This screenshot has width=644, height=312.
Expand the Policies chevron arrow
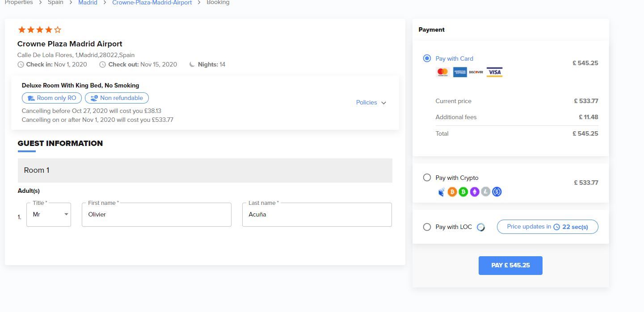pyautogui.click(x=383, y=103)
